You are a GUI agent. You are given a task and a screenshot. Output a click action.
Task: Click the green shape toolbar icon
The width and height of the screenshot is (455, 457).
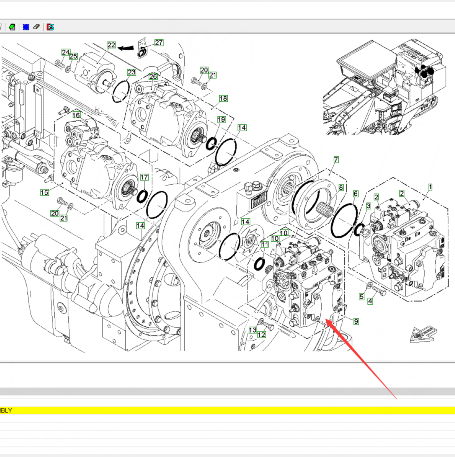tap(12, 27)
